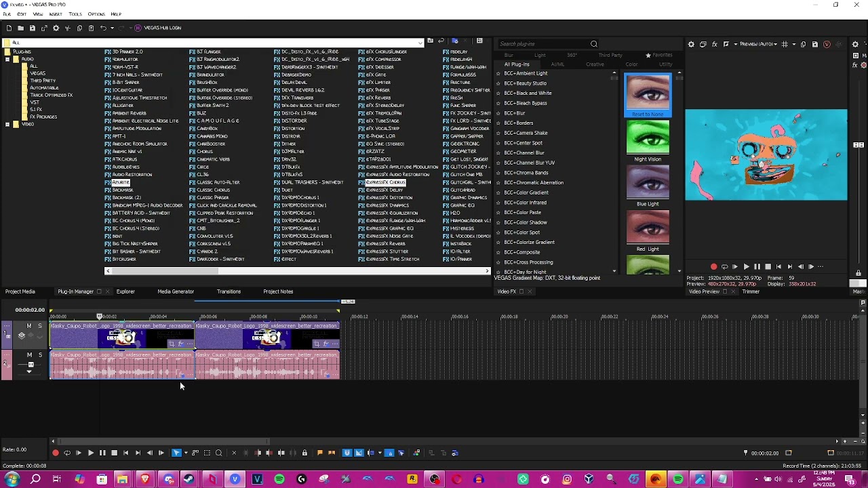Toggle Video Output FX in preview toolbar

pyautogui.click(x=714, y=44)
